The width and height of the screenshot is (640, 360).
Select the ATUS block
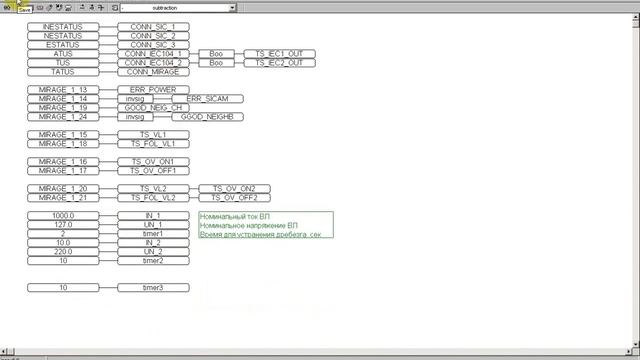tap(63, 54)
